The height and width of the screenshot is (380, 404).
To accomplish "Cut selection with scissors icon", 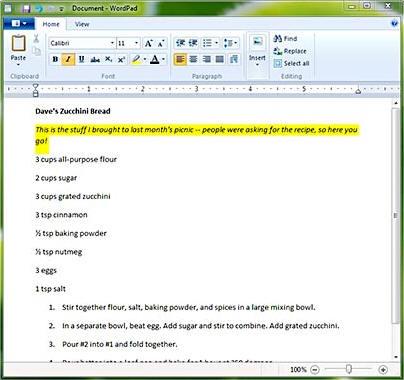I will pyautogui.click(x=36, y=39).
